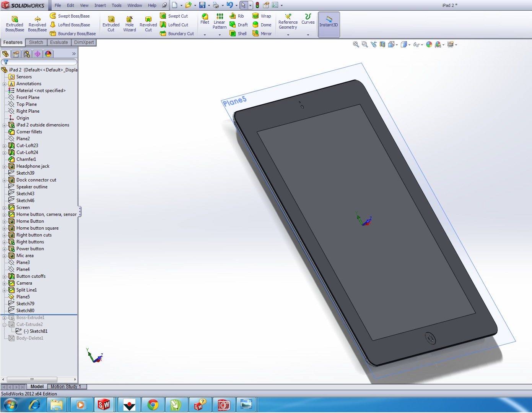The height and width of the screenshot is (413, 532).
Task: Expand the Headphone jack feature node
Action: click(5, 166)
